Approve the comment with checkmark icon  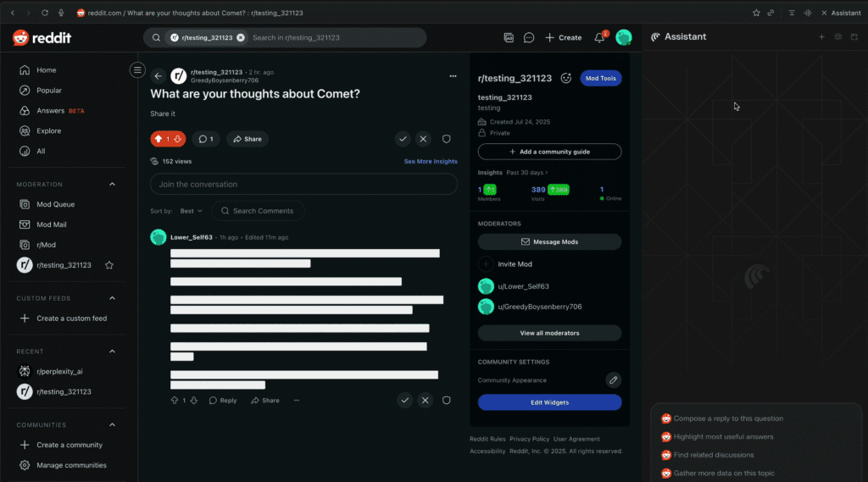[405, 400]
